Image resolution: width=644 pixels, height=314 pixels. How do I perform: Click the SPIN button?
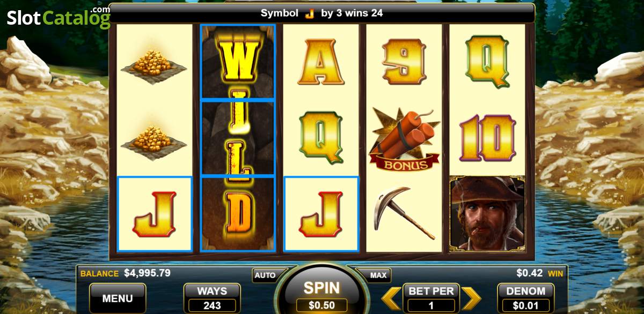[x=322, y=292]
